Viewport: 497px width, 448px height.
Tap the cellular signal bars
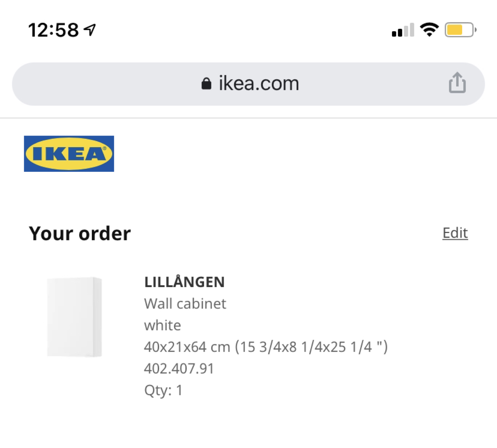click(403, 30)
